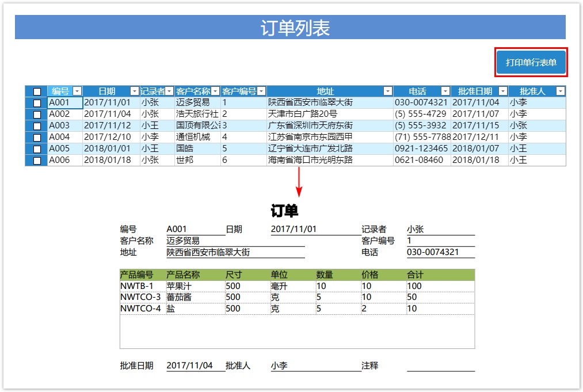The width and height of the screenshot is (583, 392).
Task: Click customer name 国皓
Action: [x=197, y=149]
